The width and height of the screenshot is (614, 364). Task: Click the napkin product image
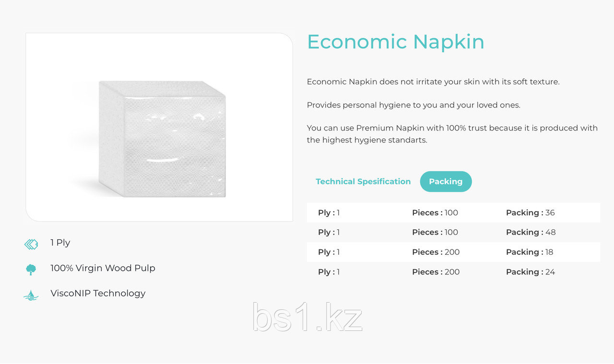pyautogui.click(x=159, y=127)
